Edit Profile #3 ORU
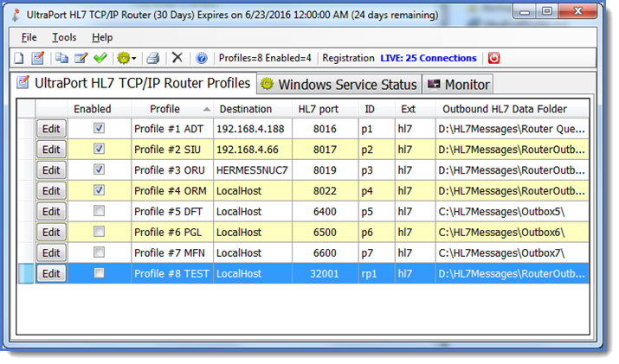 (x=51, y=170)
